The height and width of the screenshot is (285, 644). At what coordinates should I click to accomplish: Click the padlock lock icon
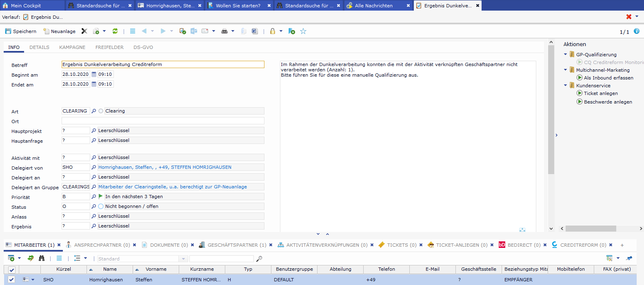[273, 31]
